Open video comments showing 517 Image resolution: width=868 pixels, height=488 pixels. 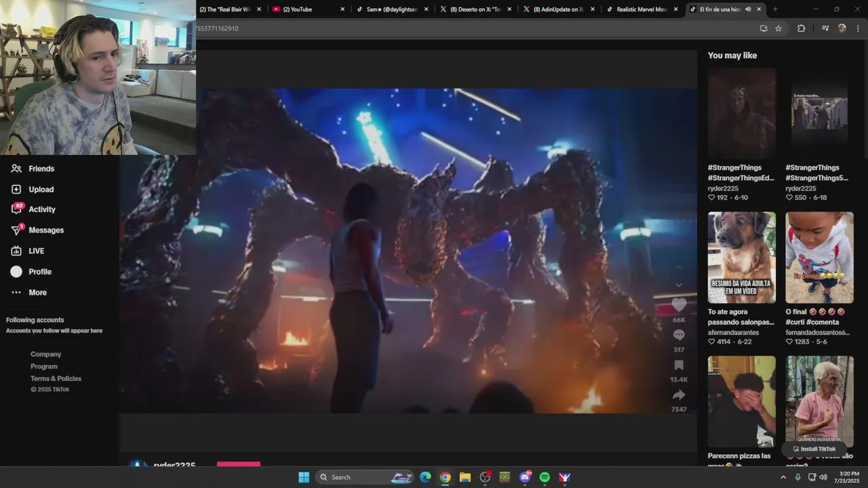[679, 335]
